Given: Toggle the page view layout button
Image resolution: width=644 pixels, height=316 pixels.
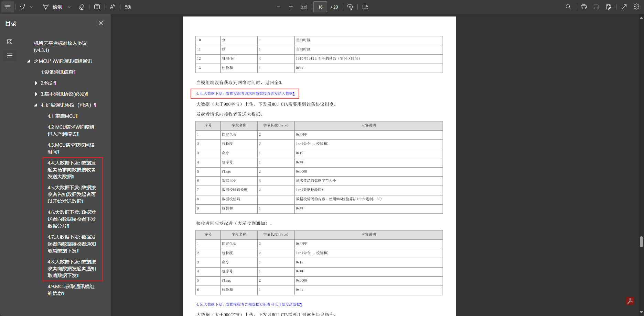Looking at the screenshot, I should [x=365, y=7].
